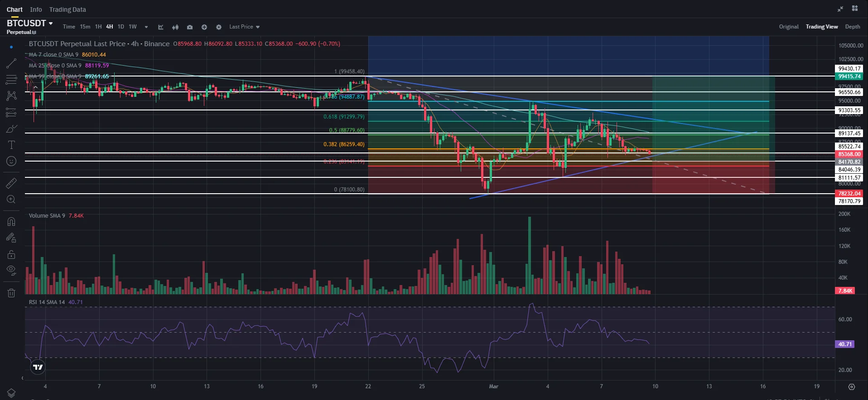The height and width of the screenshot is (400, 868).
Task: Open the indicators menu icon
Action: click(161, 27)
